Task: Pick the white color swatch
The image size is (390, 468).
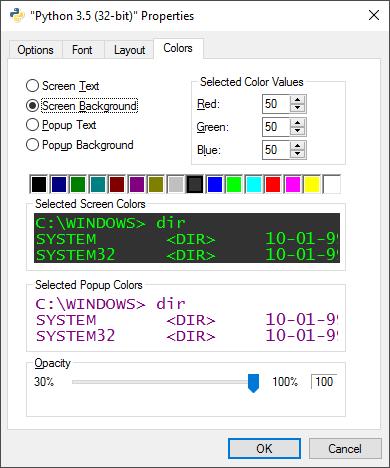Action: click(x=332, y=184)
